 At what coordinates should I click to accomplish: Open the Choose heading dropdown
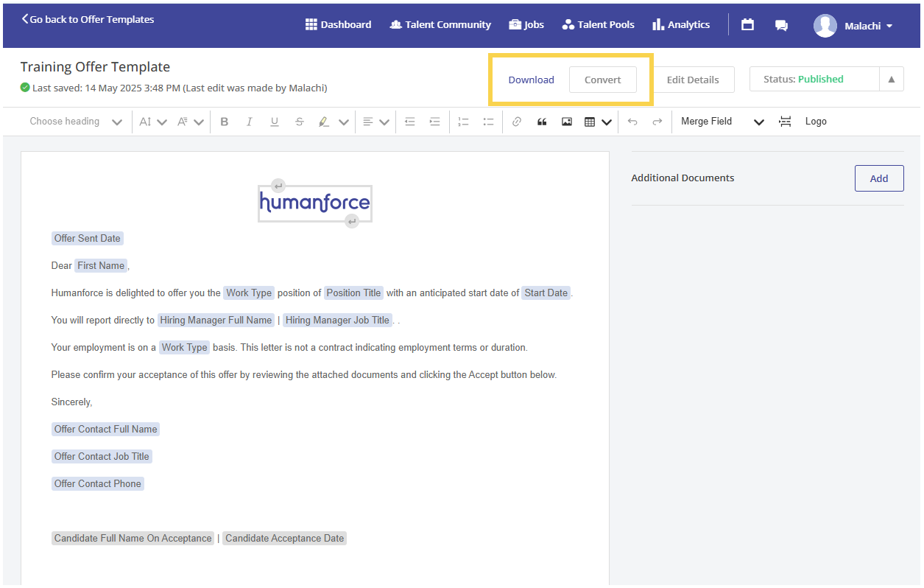(x=75, y=122)
